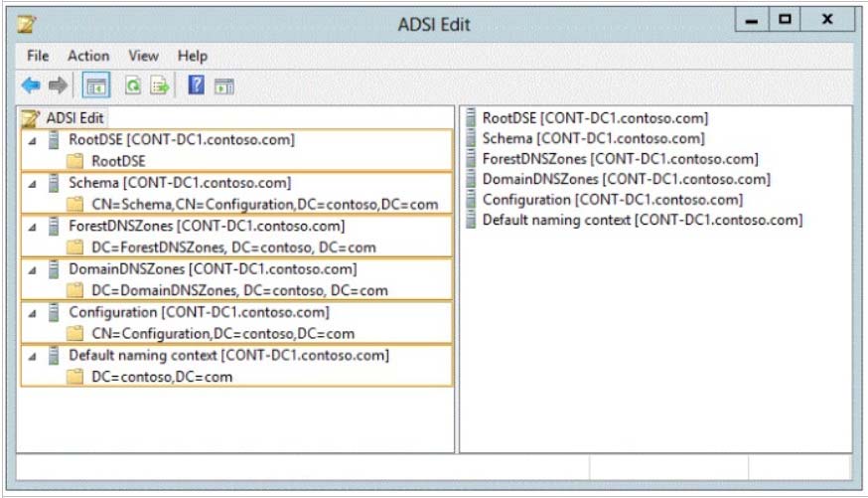Open Help via the blue question mark icon
868x498 pixels.
[196, 85]
